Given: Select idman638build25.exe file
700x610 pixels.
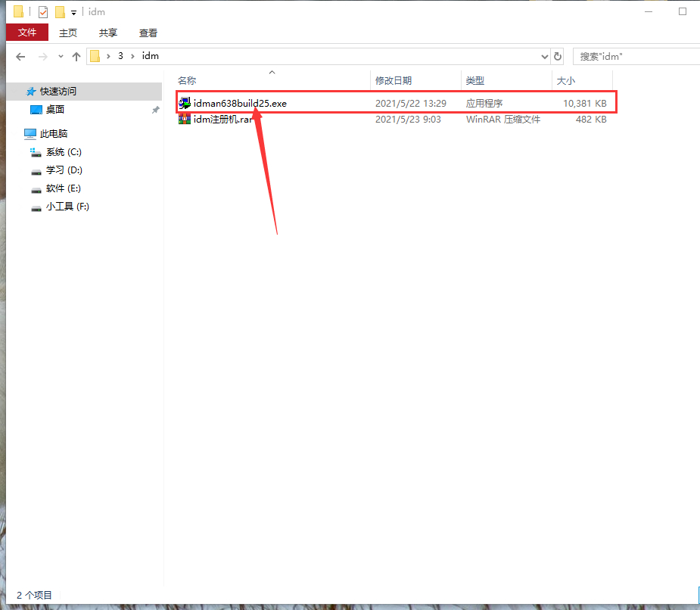Looking at the screenshot, I should (x=240, y=103).
